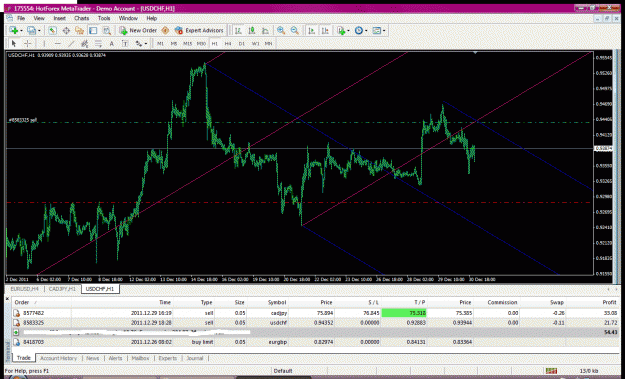The image size is (625, 379).
Task: Select the Text 'A' tool
Action: pyautogui.click(x=112, y=43)
